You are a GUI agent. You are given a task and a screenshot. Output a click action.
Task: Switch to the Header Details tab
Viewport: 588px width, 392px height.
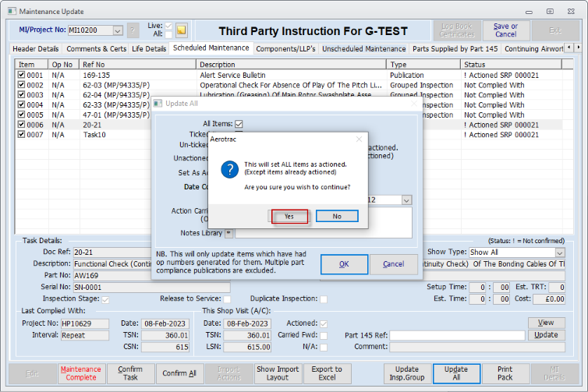pyautogui.click(x=36, y=49)
